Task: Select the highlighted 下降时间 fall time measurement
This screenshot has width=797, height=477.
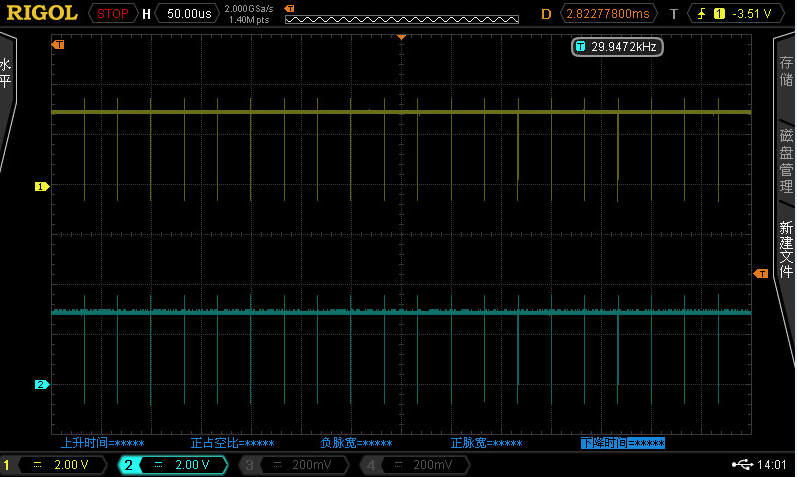Action: pos(623,443)
